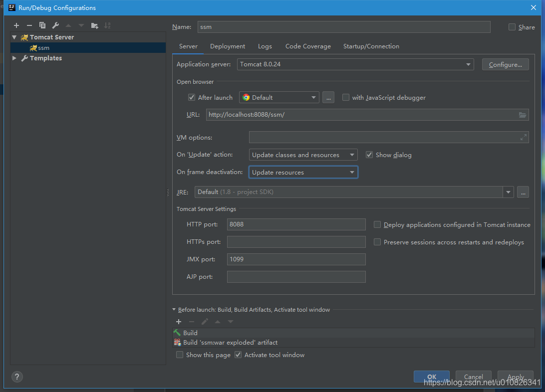Toggle the Show dialog checkbox
Viewport: 545px width, 392px height.
(x=369, y=155)
